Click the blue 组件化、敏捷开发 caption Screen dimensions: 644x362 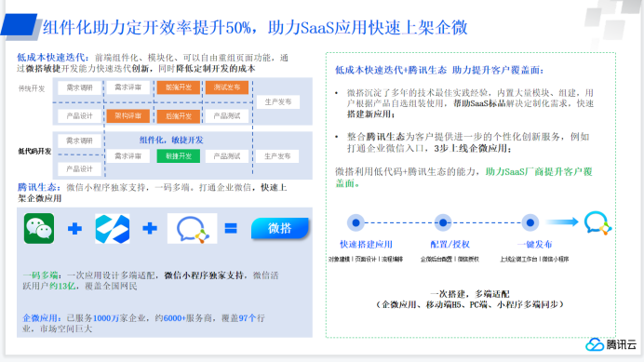tap(171, 141)
